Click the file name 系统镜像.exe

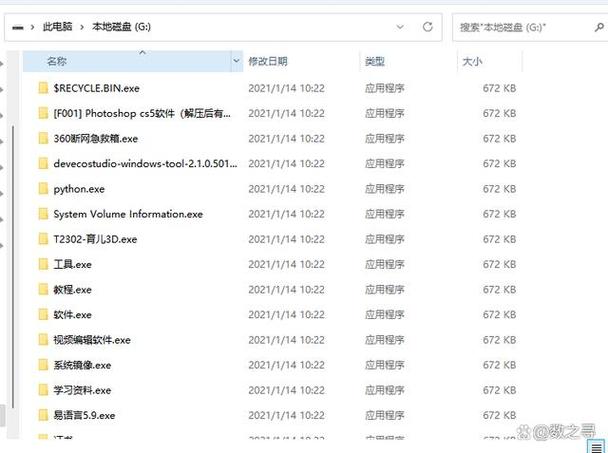point(82,365)
